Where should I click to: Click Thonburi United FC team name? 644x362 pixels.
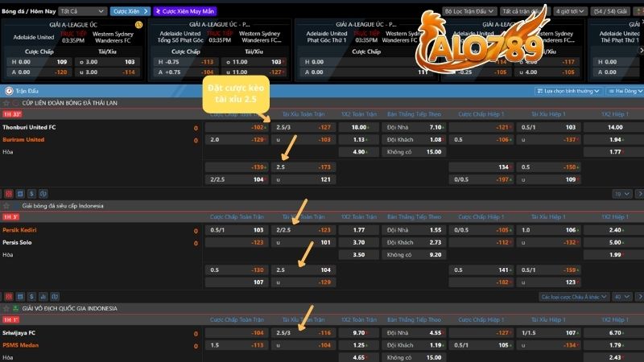point(29,127)
